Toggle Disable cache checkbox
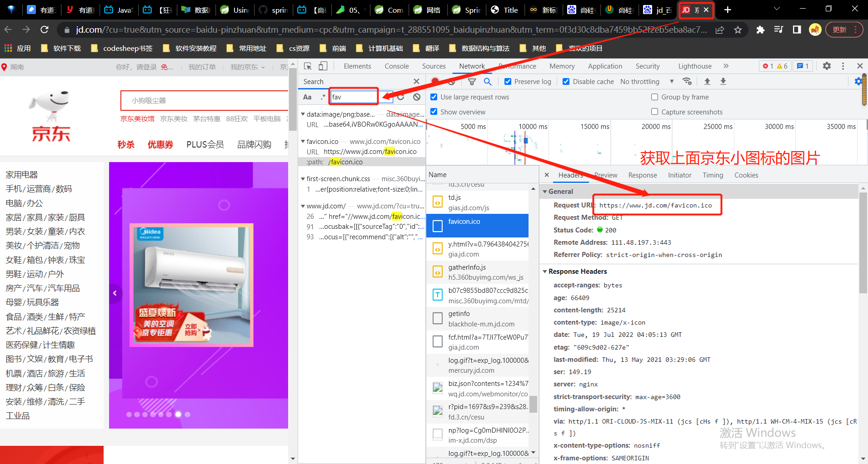 pos(566,82)
